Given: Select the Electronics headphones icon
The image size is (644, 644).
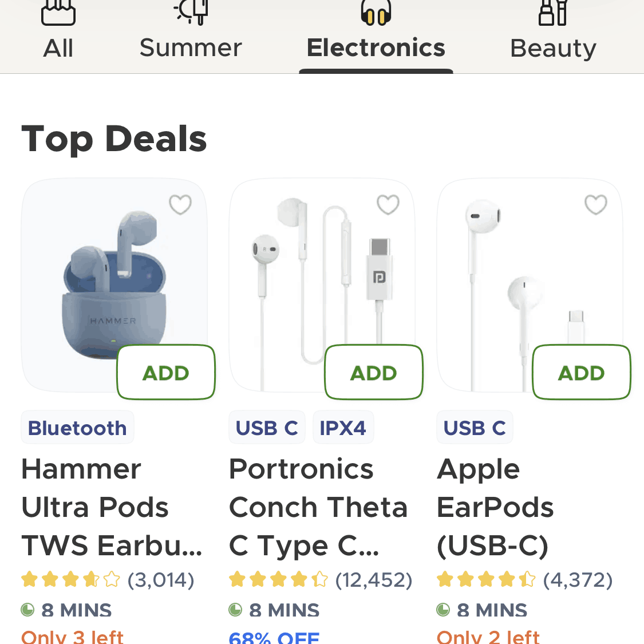Looking at the screenshot, I should (376, 13).
